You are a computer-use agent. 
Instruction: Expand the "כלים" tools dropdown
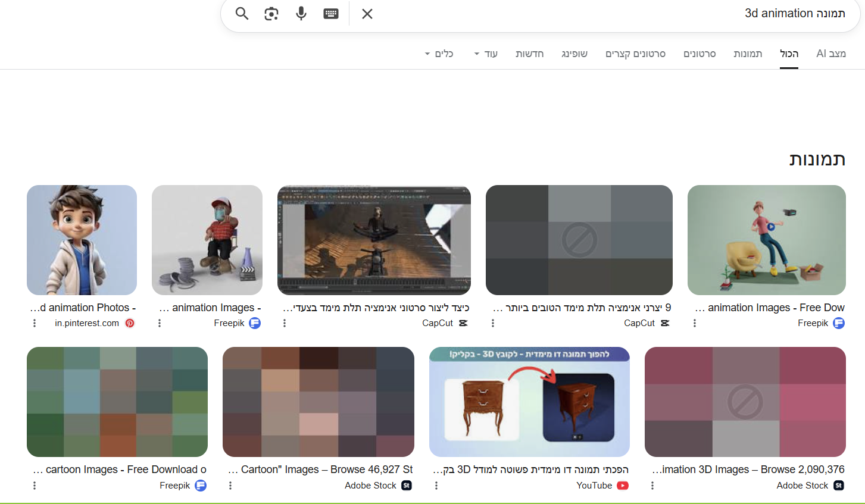(439, 54)
